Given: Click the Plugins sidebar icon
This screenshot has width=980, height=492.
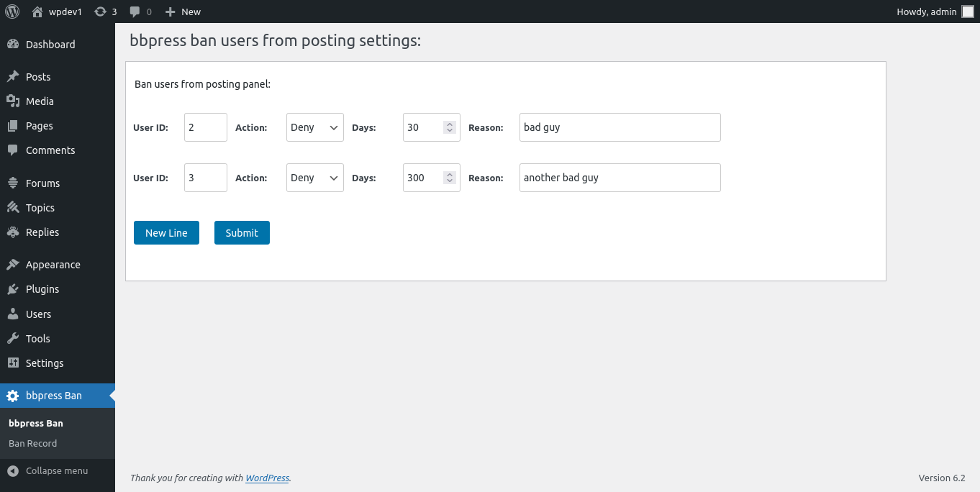Looking at the screenshot, I should coord(14,288).
